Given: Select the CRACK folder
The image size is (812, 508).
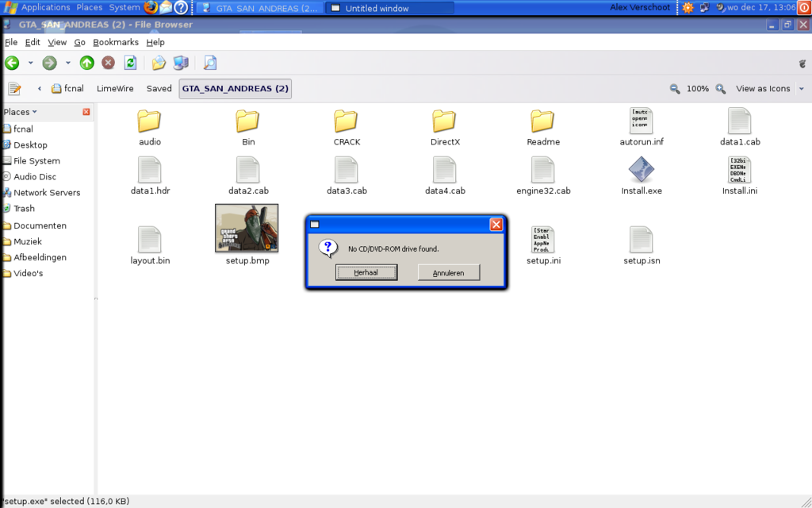Looking at the screenshot, I should [346, 123].
